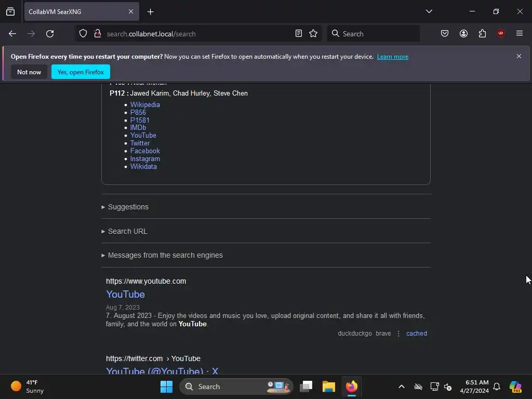Click Yes, open Firefox button
This screenshot has width=532, height=399.
click(x=81, y=72)
